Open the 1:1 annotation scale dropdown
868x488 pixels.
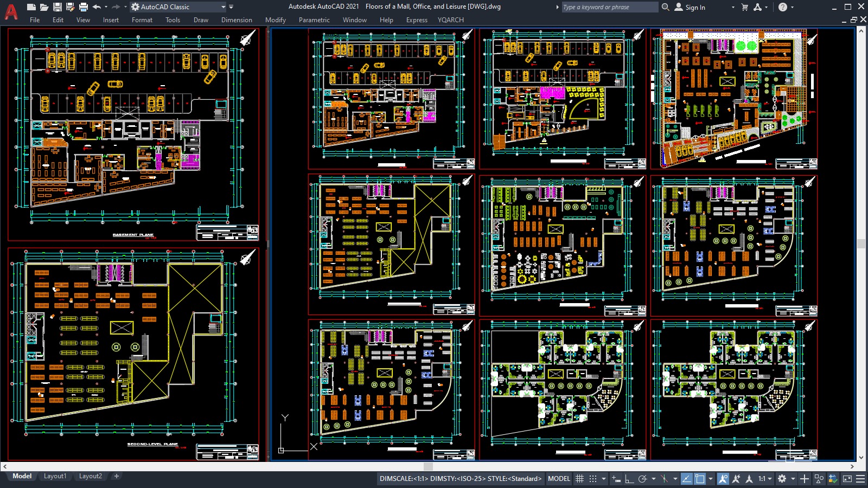[765, 479]
